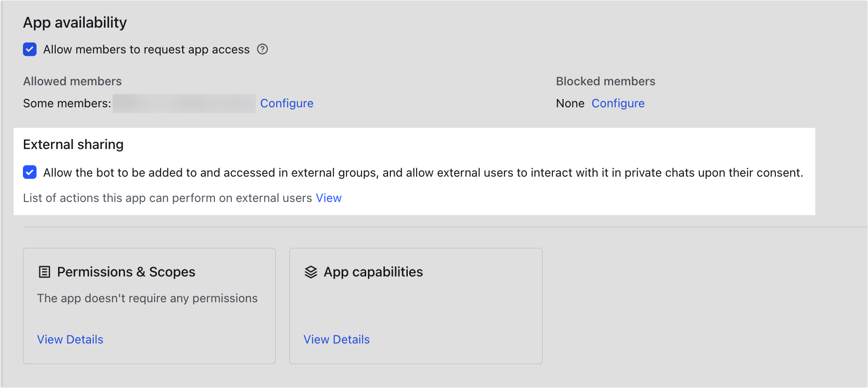Click the 'None' blocked members value
This screenshot has height=388, width=868.
(570, 104)
